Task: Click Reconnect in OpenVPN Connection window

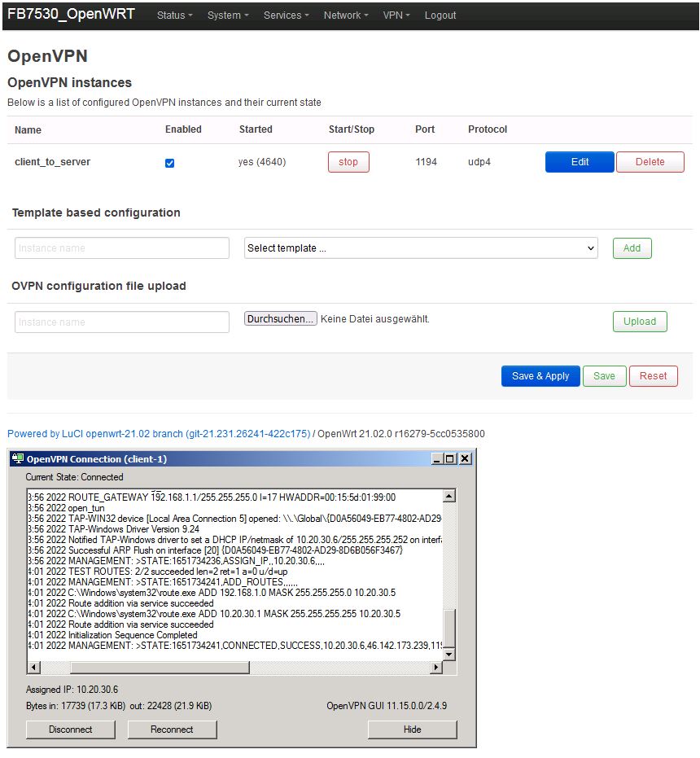Action: point(172,730)
